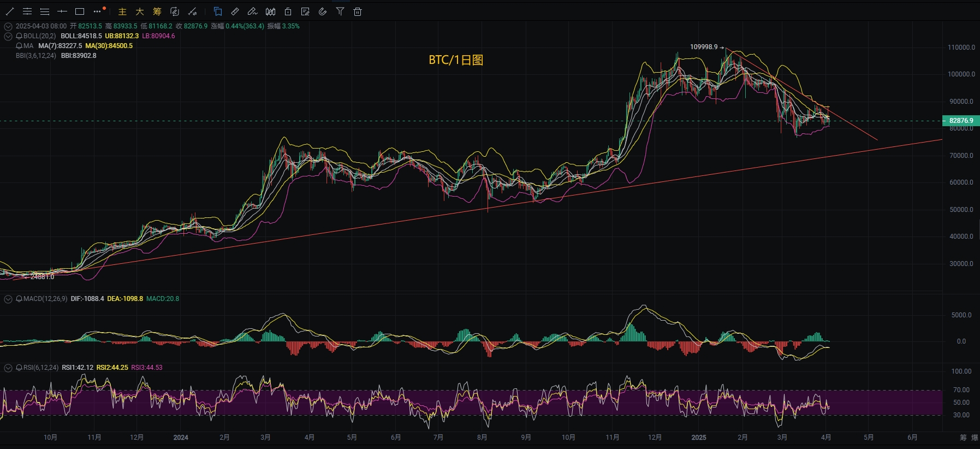Click the 爆 button at bottom right

click(975, 438)
